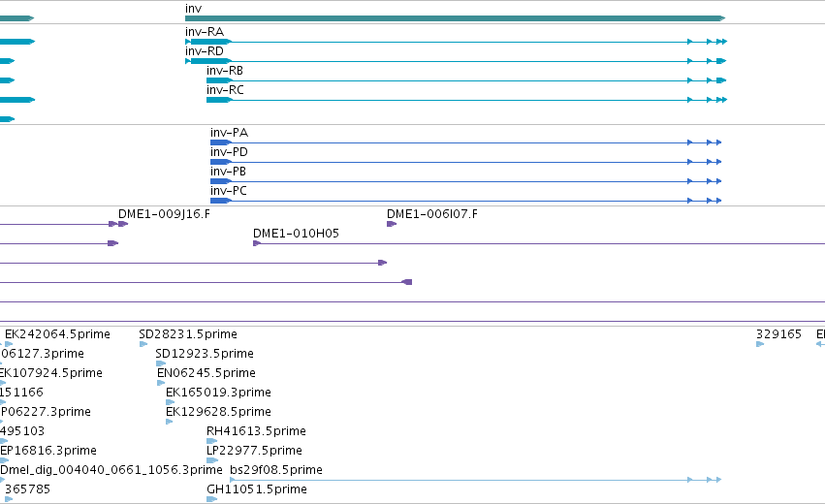The width and height of the screenshot is (825, 504).
Task: Select EST LP22977.5prime label
Action: tap(254, 451)
